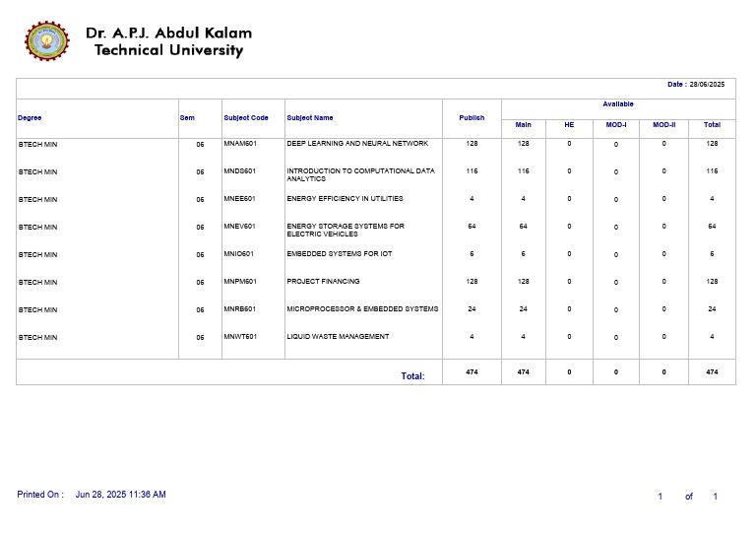Select subject code MNAM601
The width and height of the screenshot is (756, 536).
pos(240,144)
